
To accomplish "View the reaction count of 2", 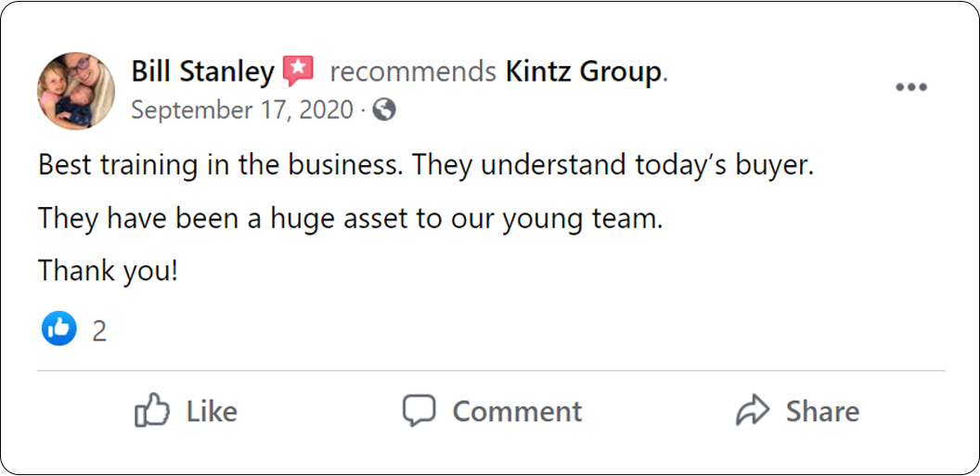I will [x=99, y=330].
